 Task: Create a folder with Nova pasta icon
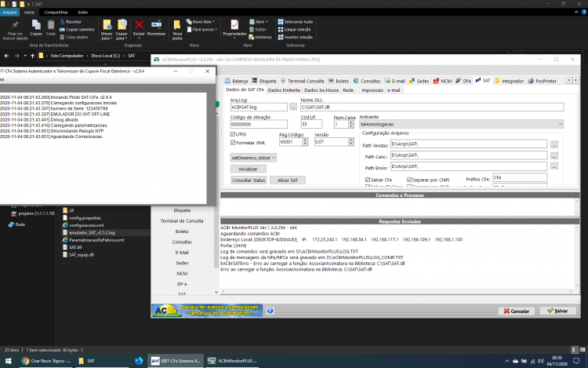[x=177, y=25]
